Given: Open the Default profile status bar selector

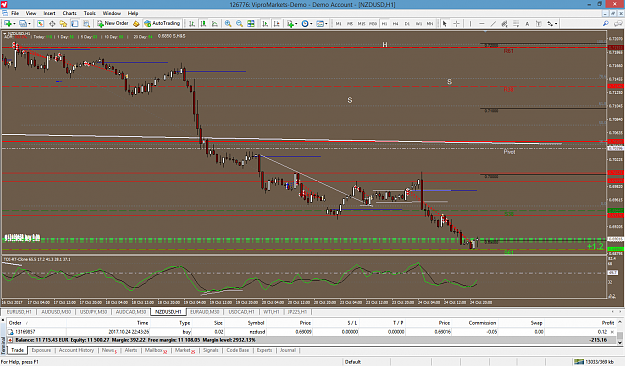Looking at the screenshot, I should (x=353, y=362).
